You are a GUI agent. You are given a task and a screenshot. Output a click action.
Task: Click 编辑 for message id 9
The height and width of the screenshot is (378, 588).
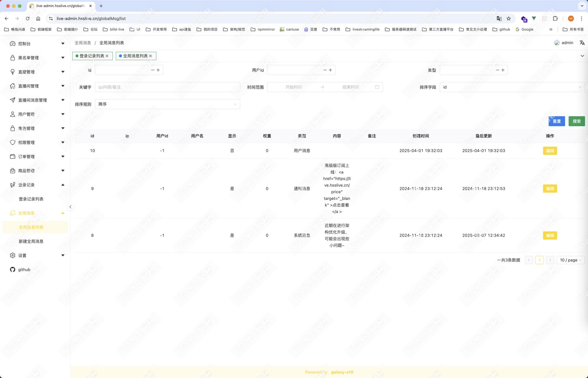point(550,189)
